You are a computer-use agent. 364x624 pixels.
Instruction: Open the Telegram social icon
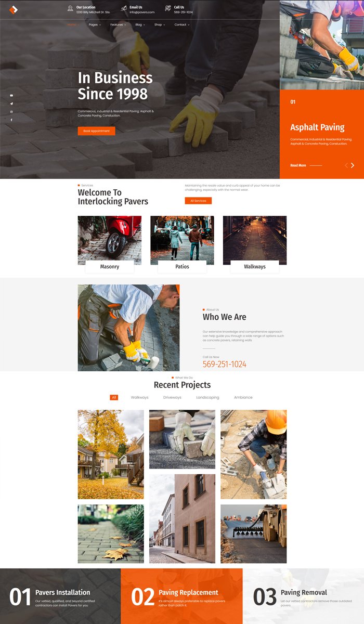(x=11, y=103)
